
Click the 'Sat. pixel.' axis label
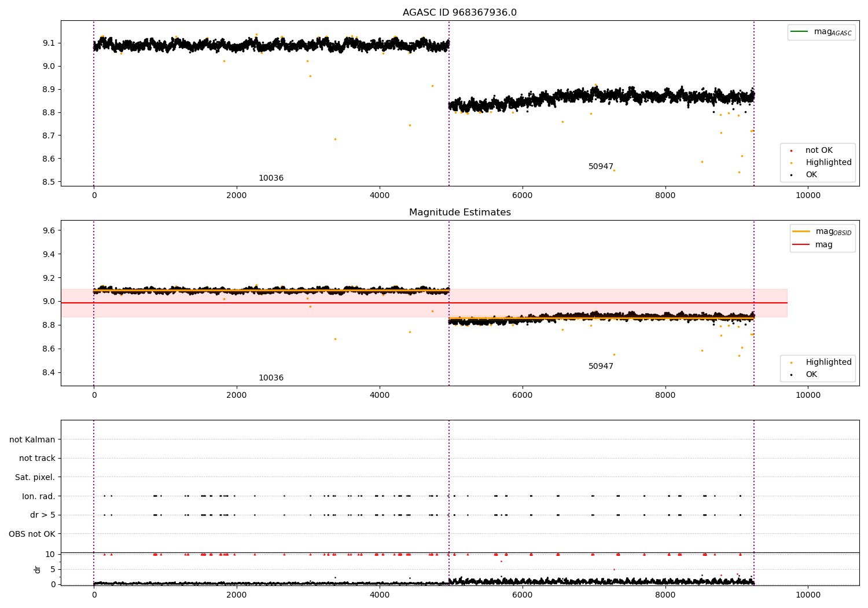point(35,478)
